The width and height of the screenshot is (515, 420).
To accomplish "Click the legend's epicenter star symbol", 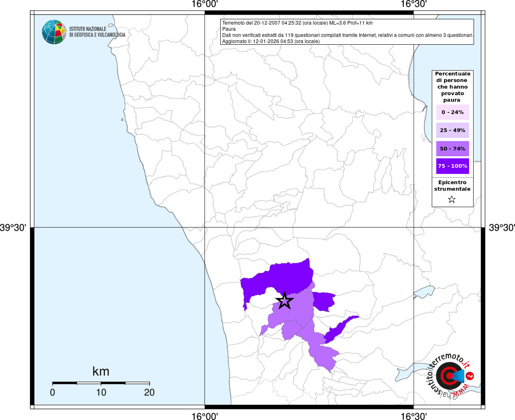I will [x=452, y=200].
